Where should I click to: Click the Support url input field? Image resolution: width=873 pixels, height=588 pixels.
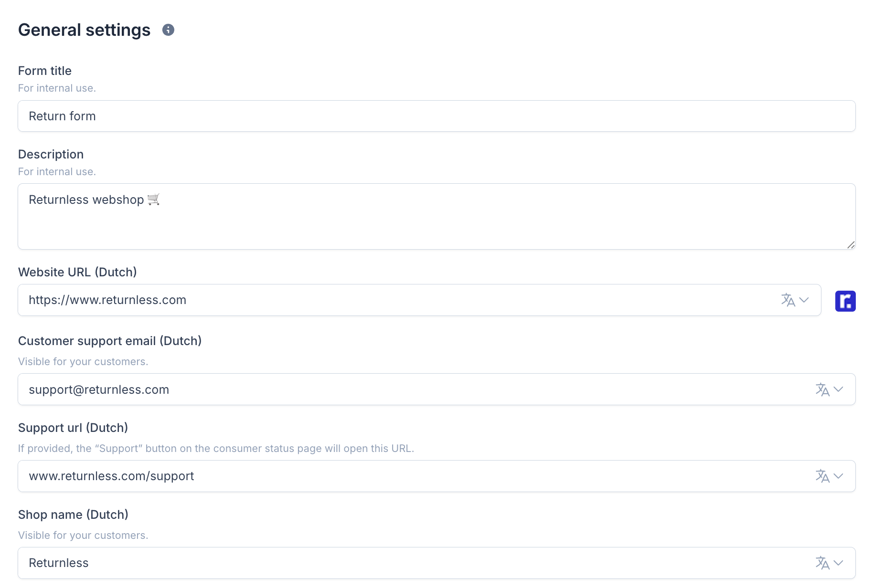tap(436, 476)
